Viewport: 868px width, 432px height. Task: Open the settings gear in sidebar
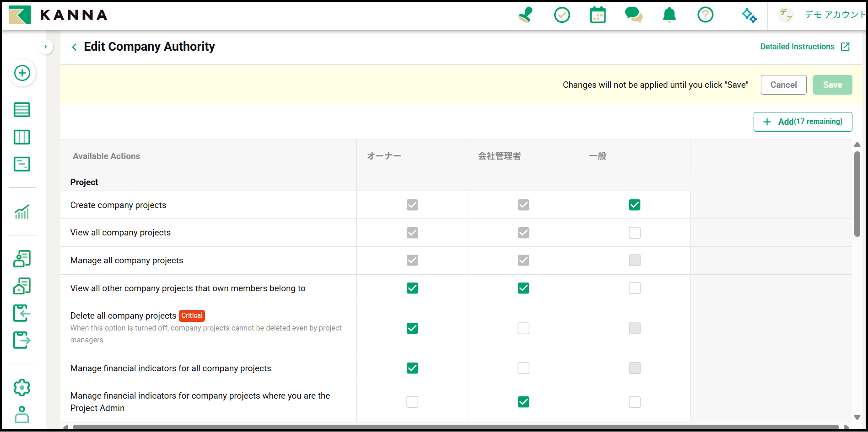tap(22, 388)
